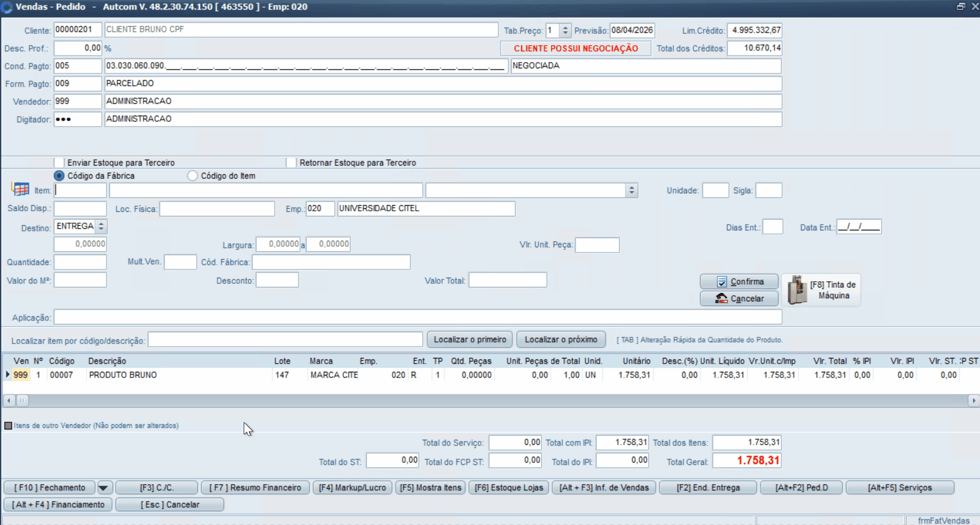The height and width of the screenshot is (525, 980).
Task: Click the item search grid icon
Action: [21, 189]
